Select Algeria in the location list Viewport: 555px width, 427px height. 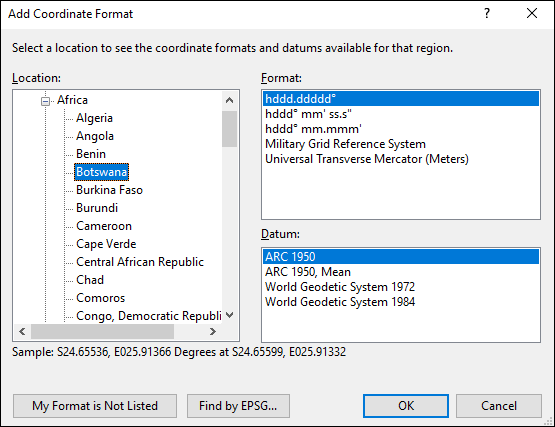[x=94, y=118]
